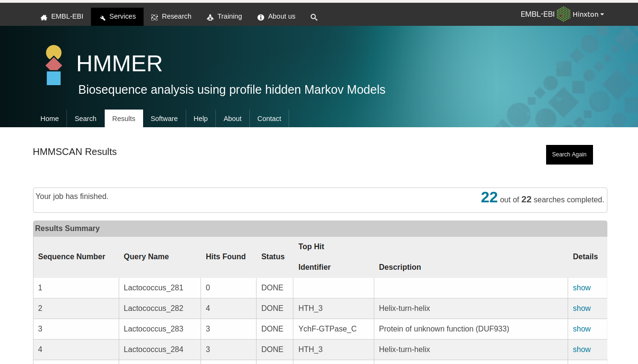This screenshot has height=364, width=638.
Task: Click the Top Hit column group header
Action: tap(311, 247)
